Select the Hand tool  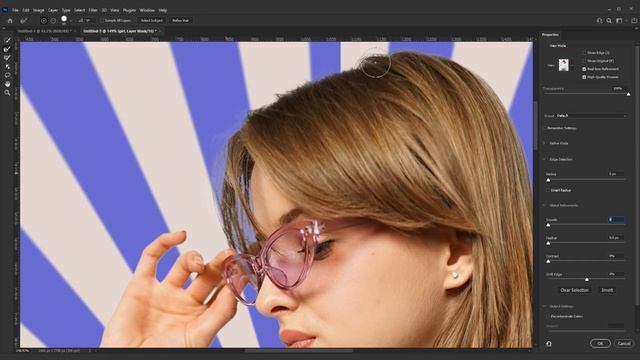tap(7, 84)
